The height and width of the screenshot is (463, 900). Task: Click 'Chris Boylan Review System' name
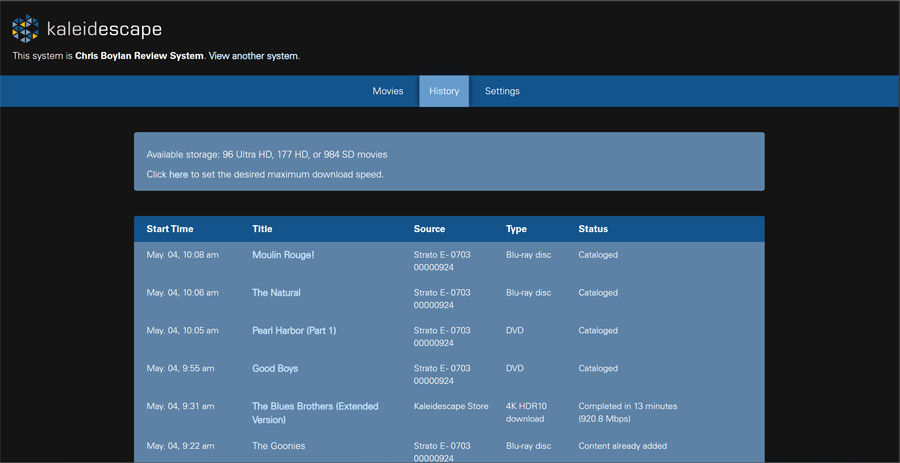139,56
